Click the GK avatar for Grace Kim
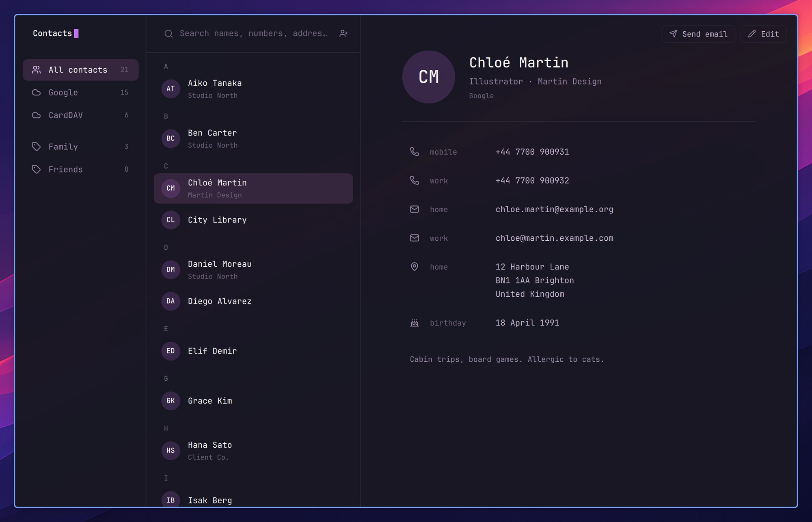The height and width of the screenshot is (522, 812). pyautogui.click(x=171, y=401)
